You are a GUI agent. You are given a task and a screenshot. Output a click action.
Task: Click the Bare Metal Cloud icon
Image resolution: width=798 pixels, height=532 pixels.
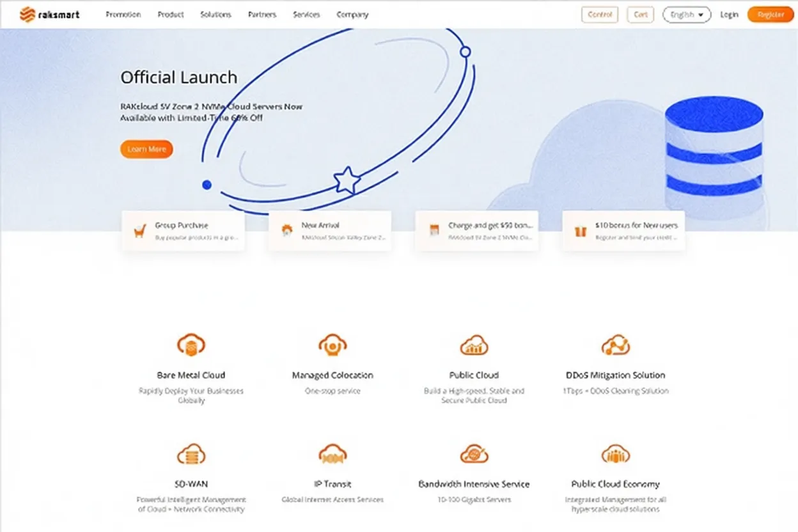191,346
